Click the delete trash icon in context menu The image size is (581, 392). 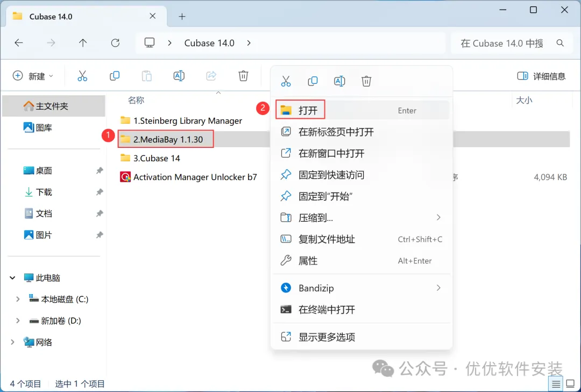[366, 81]
